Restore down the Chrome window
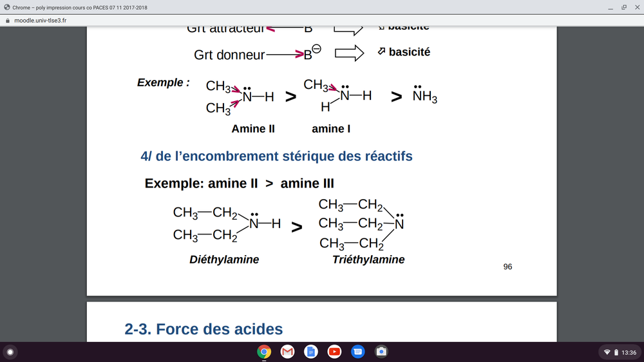This screenshot has width=644, height=362. point(623,7)
